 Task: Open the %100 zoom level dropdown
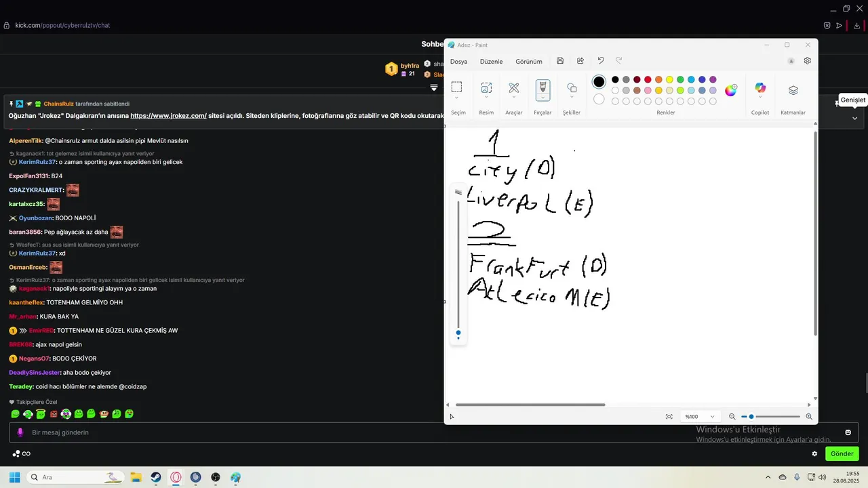(700, 417)
